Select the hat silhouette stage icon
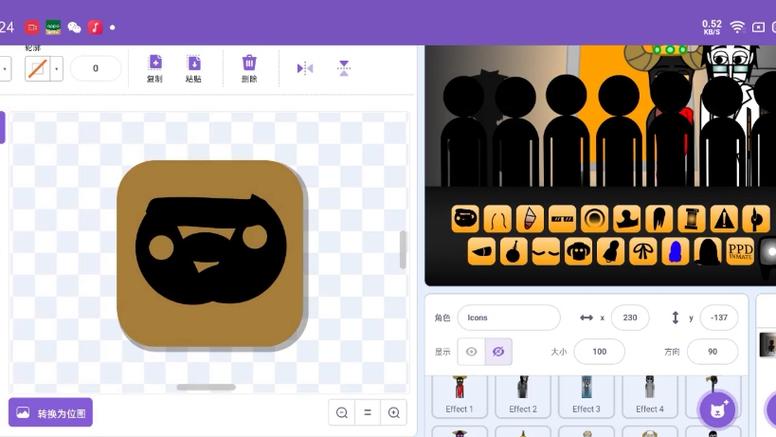 (627, 218)
